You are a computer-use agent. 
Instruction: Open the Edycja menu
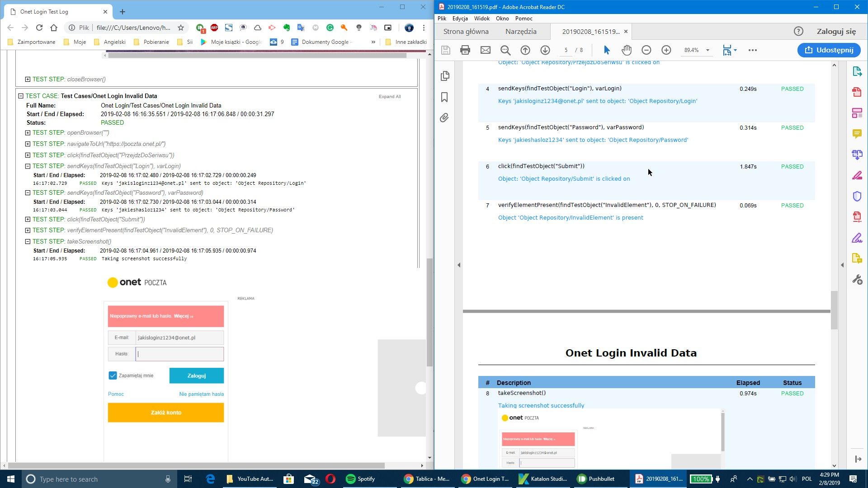click(460, 19)
